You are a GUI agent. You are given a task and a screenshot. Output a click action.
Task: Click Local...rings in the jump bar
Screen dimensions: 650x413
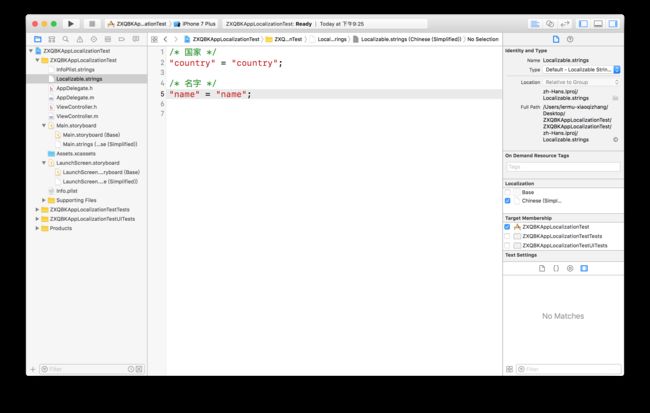pyautogui.click(x=328, y=39)
